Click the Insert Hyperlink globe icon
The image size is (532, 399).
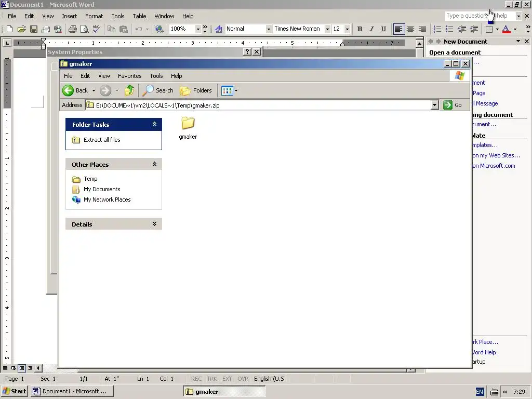coord(159,29)
